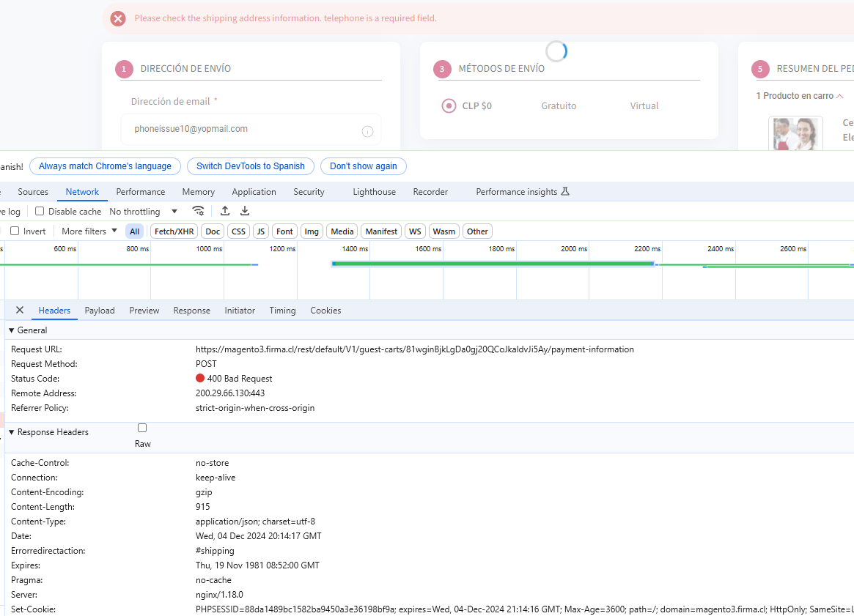Close the request details pane
This screenshot has width=854, height=616.
pos(19,310)
